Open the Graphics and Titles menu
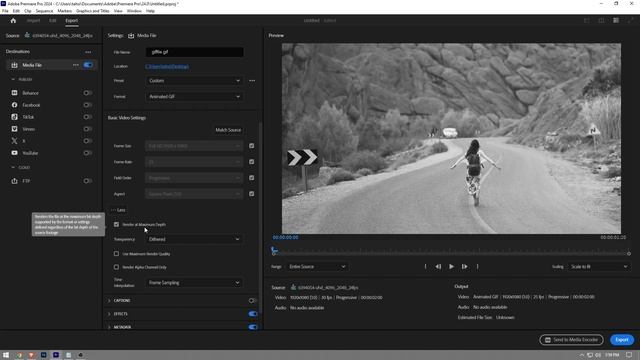Viewport: 640px width, 360px height. pyautogui.click(x=93, y=11)
